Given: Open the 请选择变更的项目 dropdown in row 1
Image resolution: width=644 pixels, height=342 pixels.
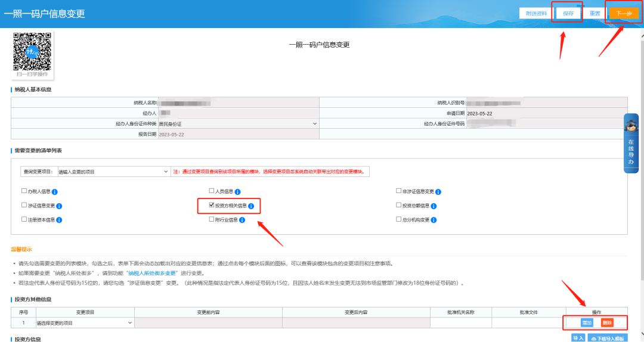Looking at the screenshot, I should coord(85,323).
